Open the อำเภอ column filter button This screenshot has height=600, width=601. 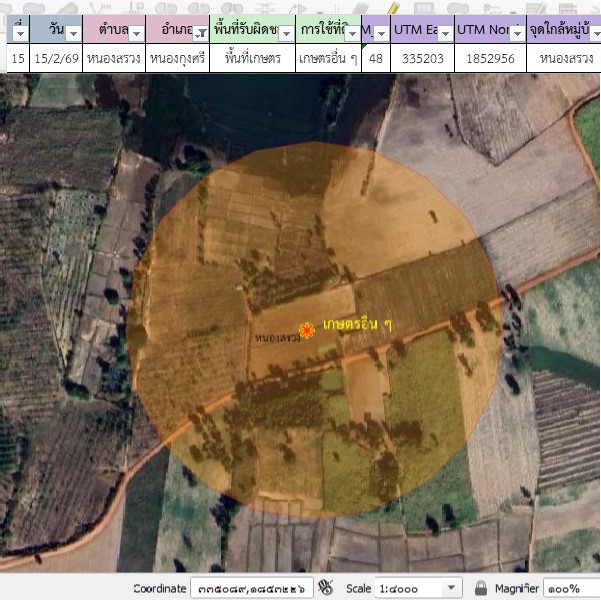pos(198,34)
